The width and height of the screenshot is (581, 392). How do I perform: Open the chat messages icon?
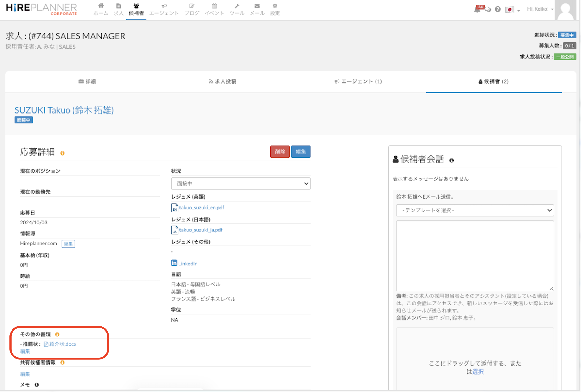click(488, 10)
